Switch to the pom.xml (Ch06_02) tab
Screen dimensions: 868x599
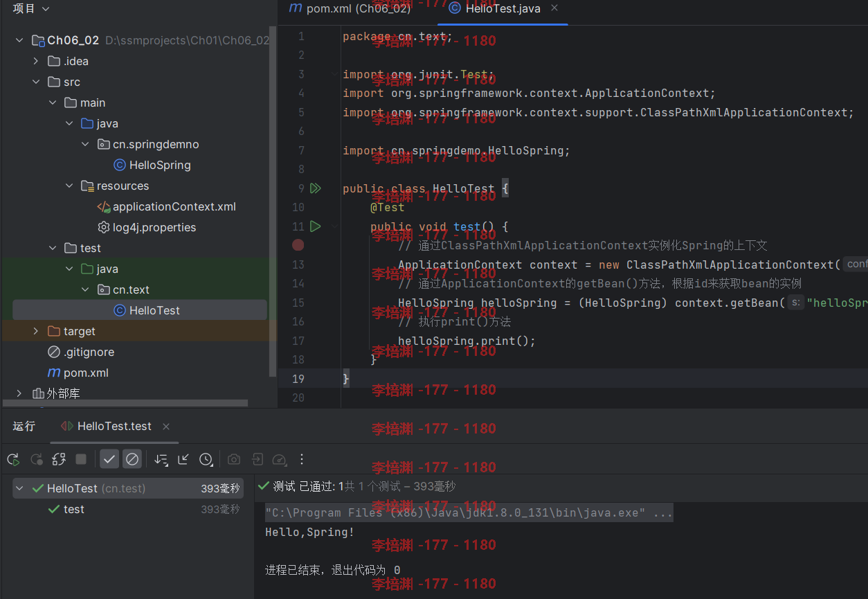point(350,8)
